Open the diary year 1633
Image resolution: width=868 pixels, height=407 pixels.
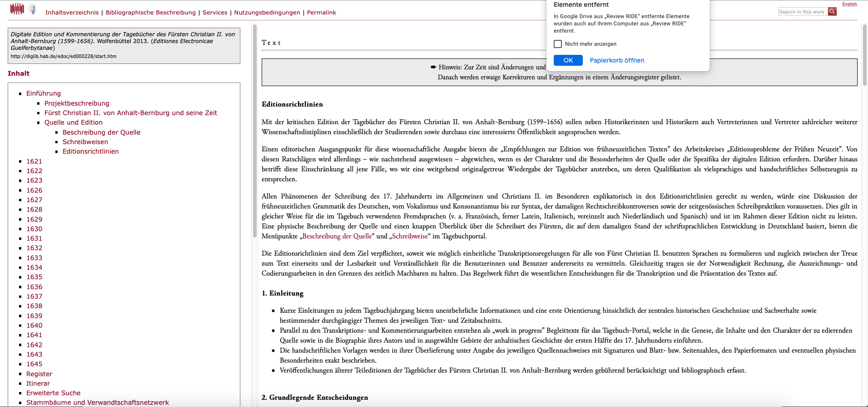click(x=34, y=258)
